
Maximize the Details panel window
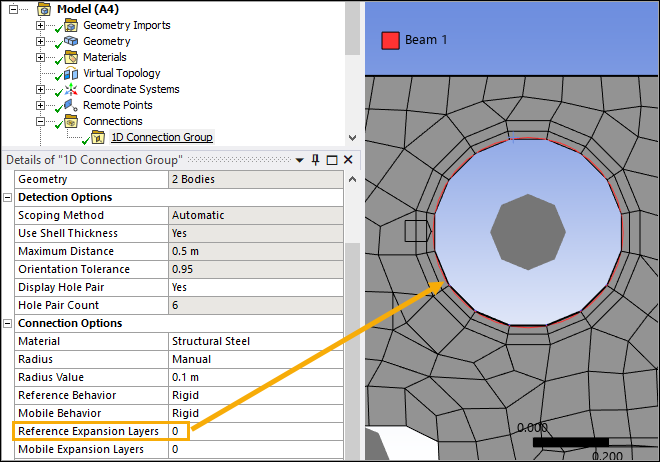(332, 160)
